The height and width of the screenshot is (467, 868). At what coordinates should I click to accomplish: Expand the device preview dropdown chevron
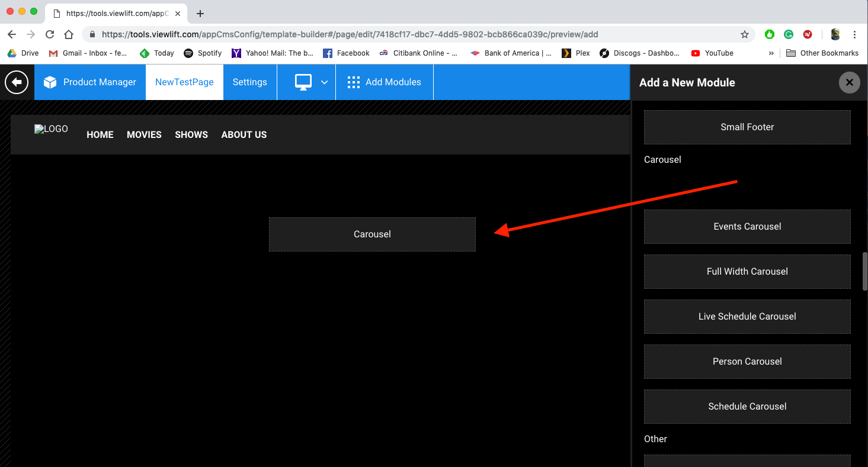pos(325,82)
